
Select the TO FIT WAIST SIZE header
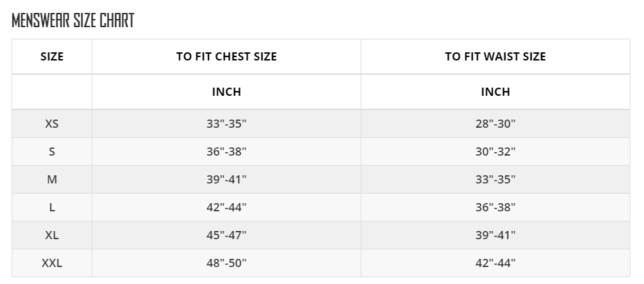[x=495, y=56]
